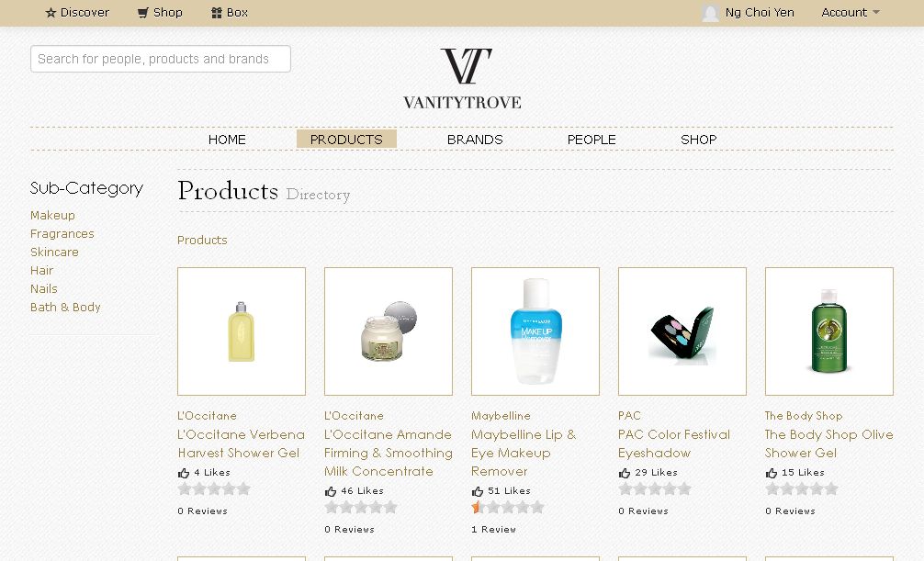The image size is (924, 561).
Task: Like the PAC Color Festival Eyeshadow
Action: (625, 473)
